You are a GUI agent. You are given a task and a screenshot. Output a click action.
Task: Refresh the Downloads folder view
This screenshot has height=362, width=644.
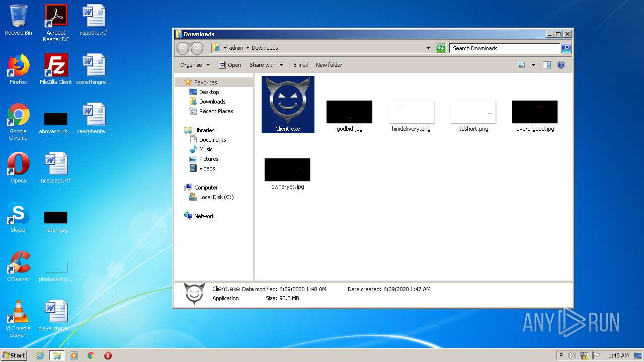pyautogui.click(x=441, y=48)
